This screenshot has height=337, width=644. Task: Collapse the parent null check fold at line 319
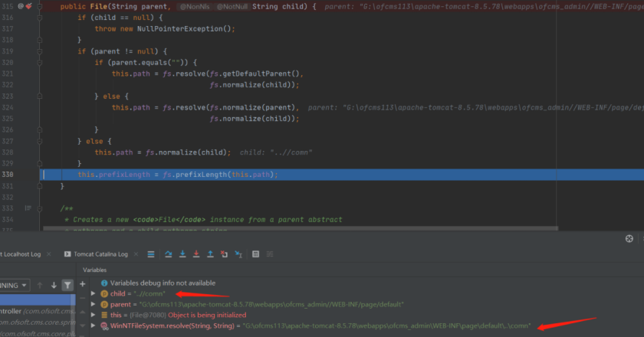coord(40,51)
